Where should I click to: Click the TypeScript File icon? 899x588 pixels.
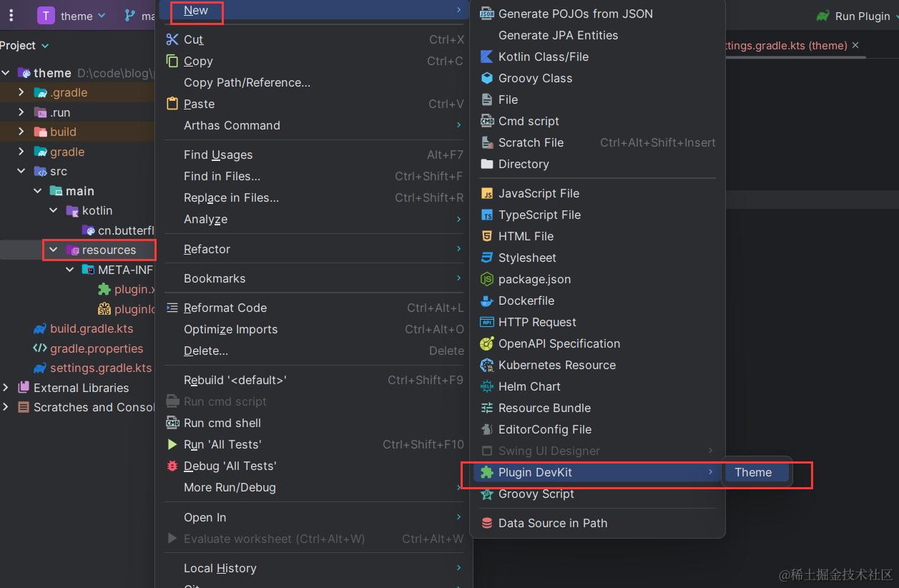(487, 215)
